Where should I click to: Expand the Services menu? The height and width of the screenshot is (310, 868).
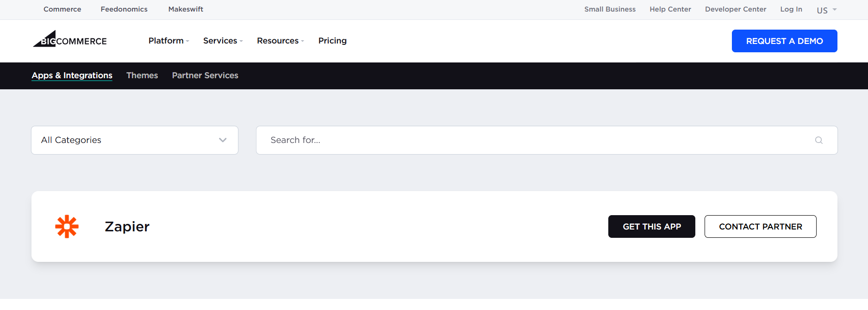coord(223,41)
